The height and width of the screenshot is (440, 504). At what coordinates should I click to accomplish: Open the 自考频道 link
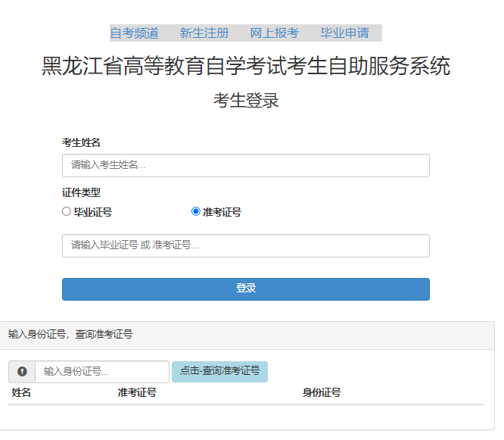[135, 33]
